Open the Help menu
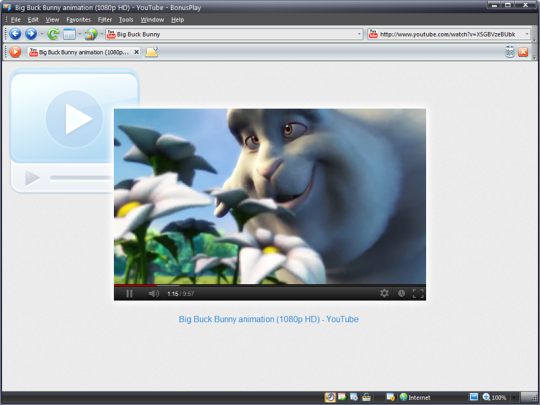The height and width of the screenshot is (405, 540). click(x=177, y=20)
